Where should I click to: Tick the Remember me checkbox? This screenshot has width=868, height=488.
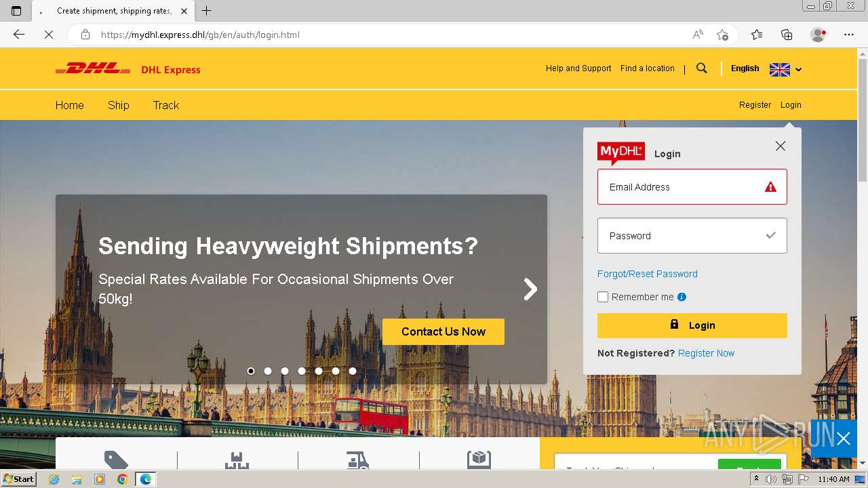[603, 297]
